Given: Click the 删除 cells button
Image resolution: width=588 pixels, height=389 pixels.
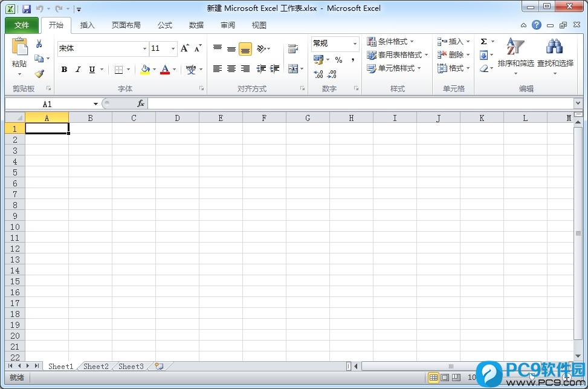Looking at the screenshot, I should pos(453,55).
